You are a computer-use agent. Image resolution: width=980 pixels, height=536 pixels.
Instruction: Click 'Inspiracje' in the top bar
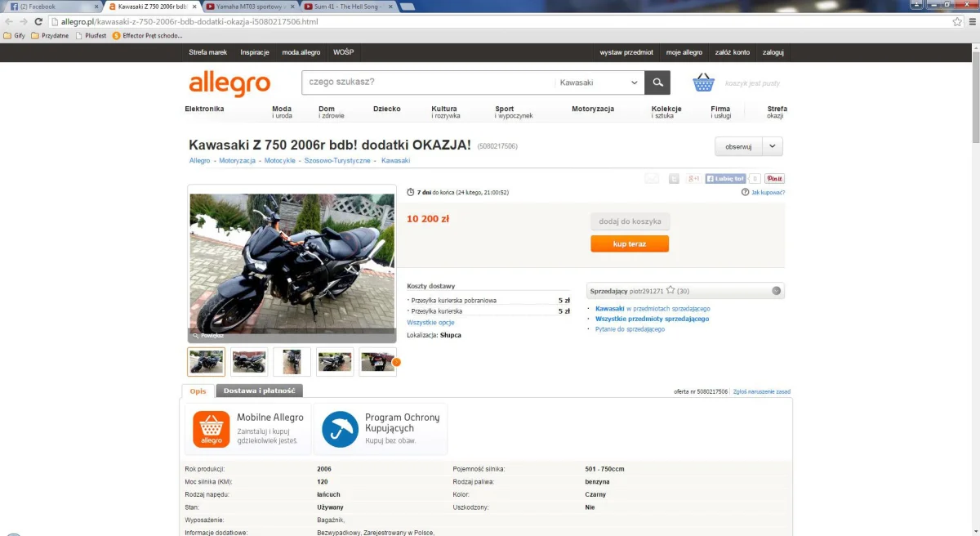click(255, 52)
